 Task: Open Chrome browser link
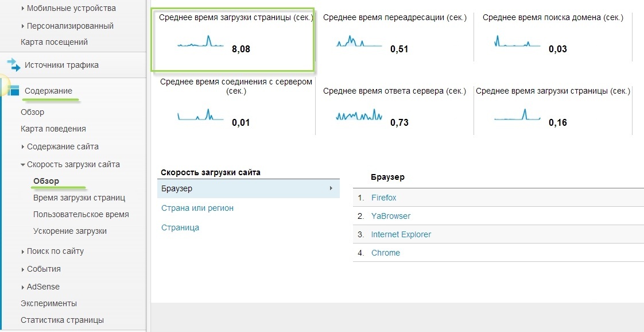(386, 253)
